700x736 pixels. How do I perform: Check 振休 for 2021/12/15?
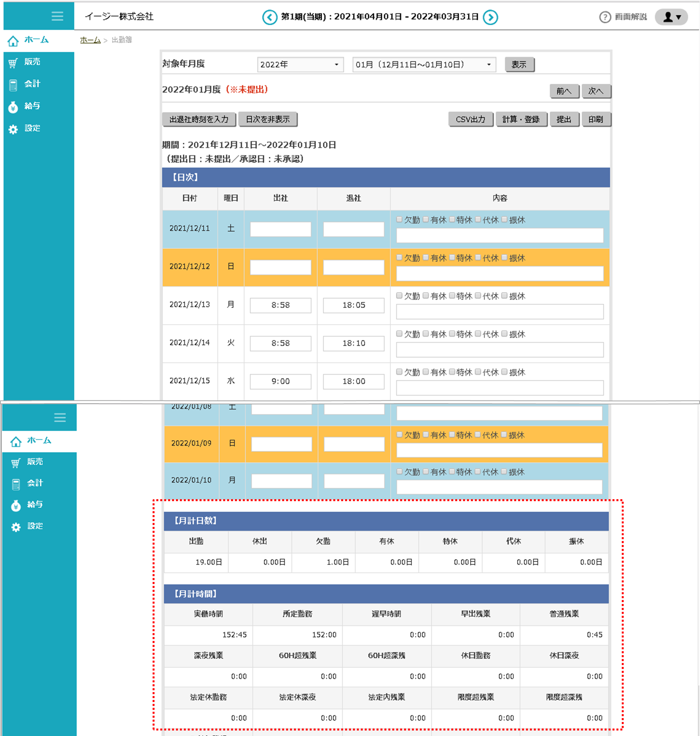tap(504, 372)
